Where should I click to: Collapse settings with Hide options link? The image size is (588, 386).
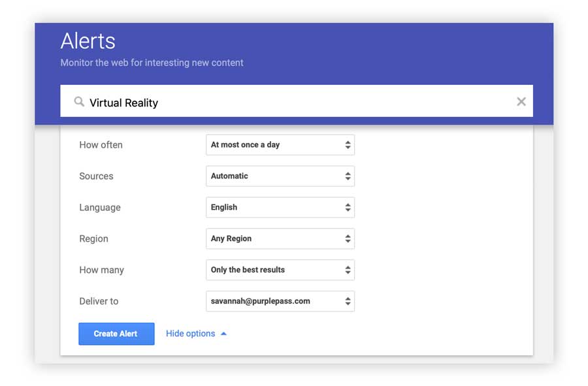pyautogui.click(x=191, y=334)
